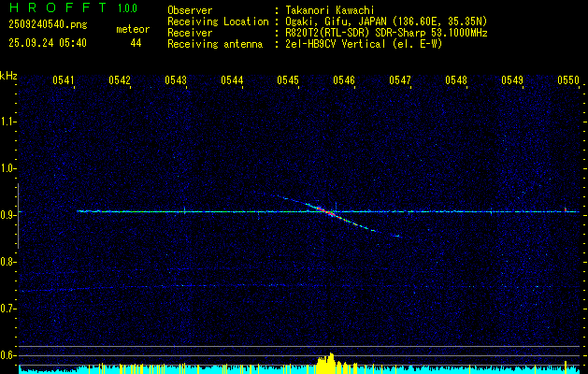The width and height of the screenshot is (588, 374).
Task: Click the 0.7 frequency axis label
Action: [8, 309]
